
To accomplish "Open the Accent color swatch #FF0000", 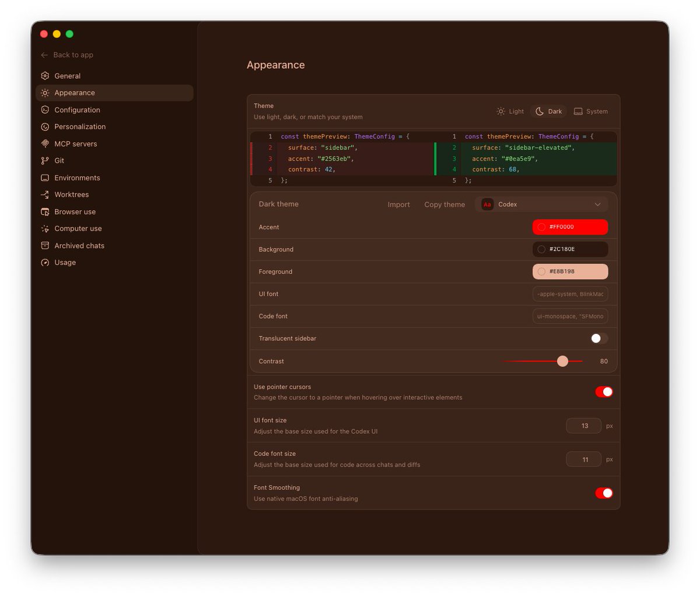I will coord(570,227).
